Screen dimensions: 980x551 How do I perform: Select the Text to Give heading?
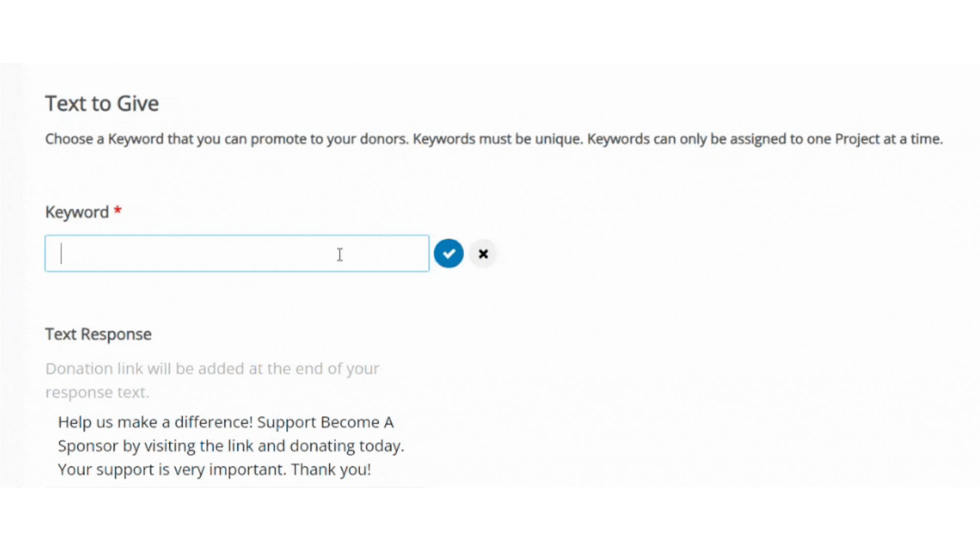coord(102,104)
